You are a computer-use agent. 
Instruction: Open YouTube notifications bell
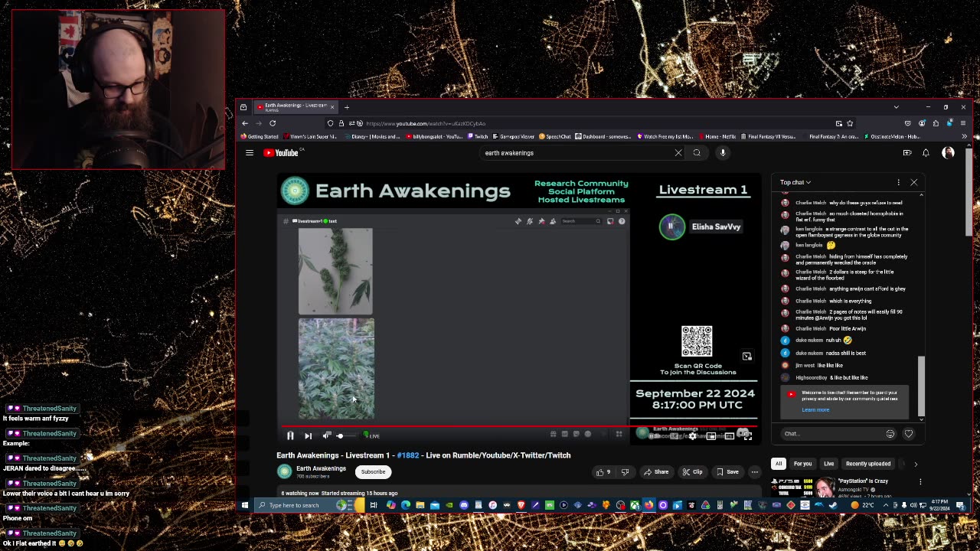[926, 153]
